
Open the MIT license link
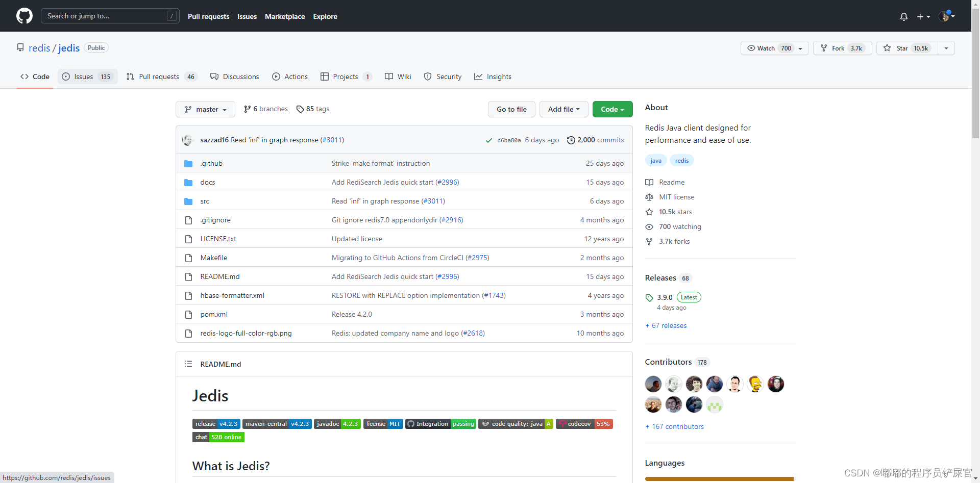tap(670, 197)
